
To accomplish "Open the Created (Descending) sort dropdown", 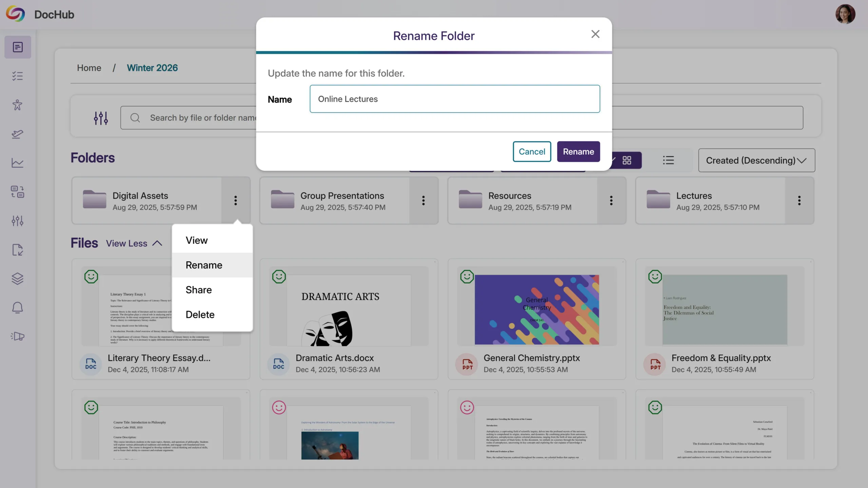I will point(756,160).
